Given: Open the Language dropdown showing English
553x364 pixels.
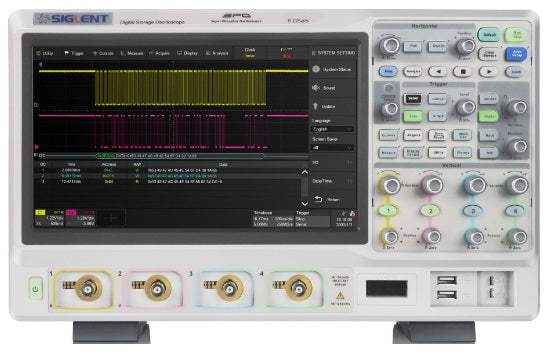Looking at the screenshot, I should pos(333,129).
